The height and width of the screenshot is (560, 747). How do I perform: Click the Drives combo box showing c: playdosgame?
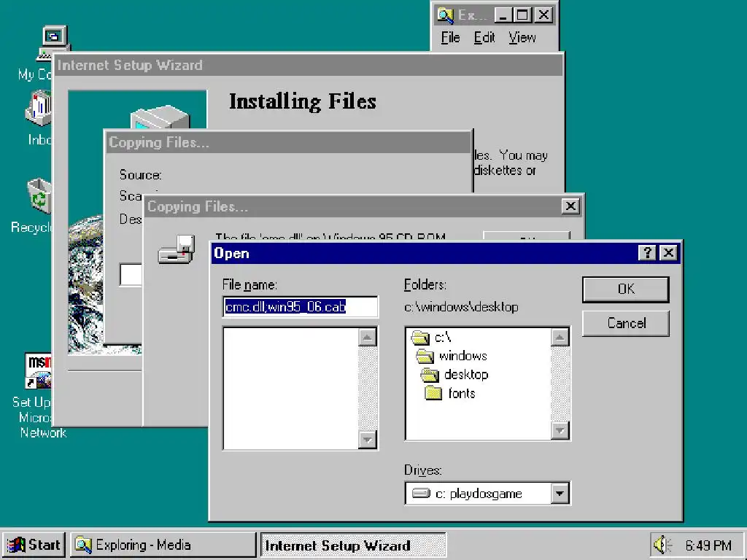487,494
